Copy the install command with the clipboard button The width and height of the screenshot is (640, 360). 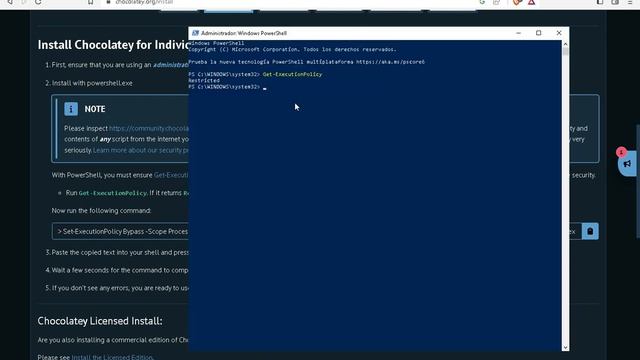(x=590, y=231)
